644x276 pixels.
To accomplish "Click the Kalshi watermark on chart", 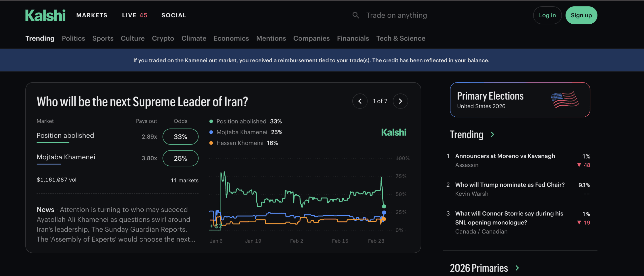I will click(393, 132).
